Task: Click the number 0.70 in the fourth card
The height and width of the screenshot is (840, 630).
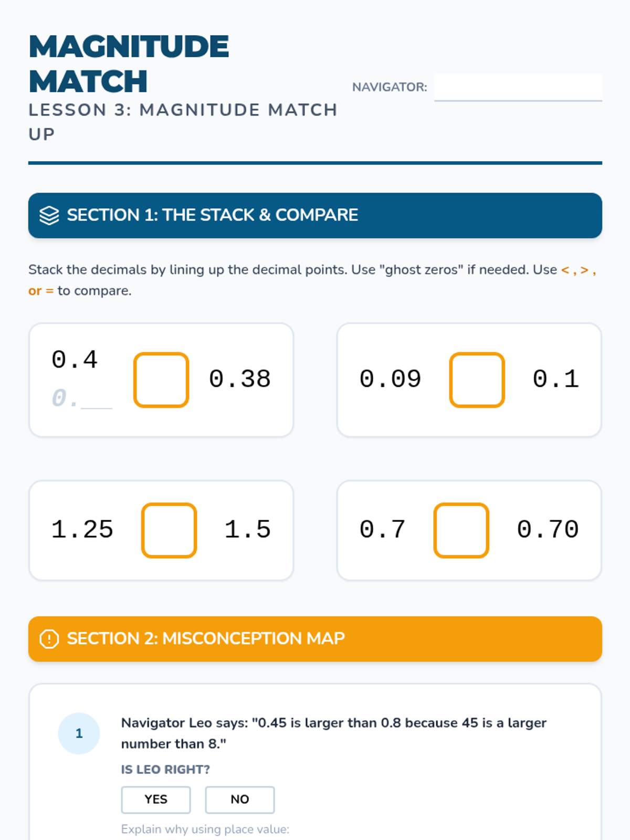Action: click(548, 530)
